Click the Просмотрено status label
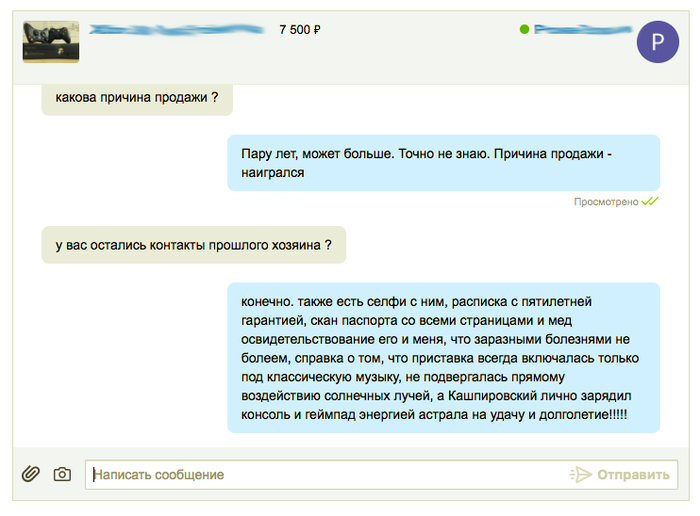 coord(605,202)
